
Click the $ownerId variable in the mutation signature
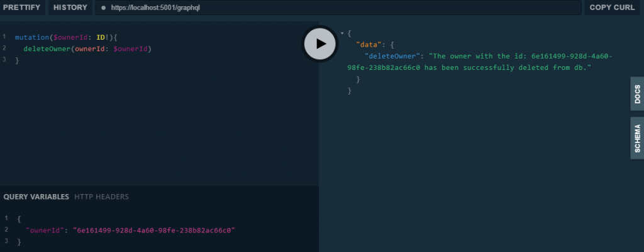[x=70, y=37]
